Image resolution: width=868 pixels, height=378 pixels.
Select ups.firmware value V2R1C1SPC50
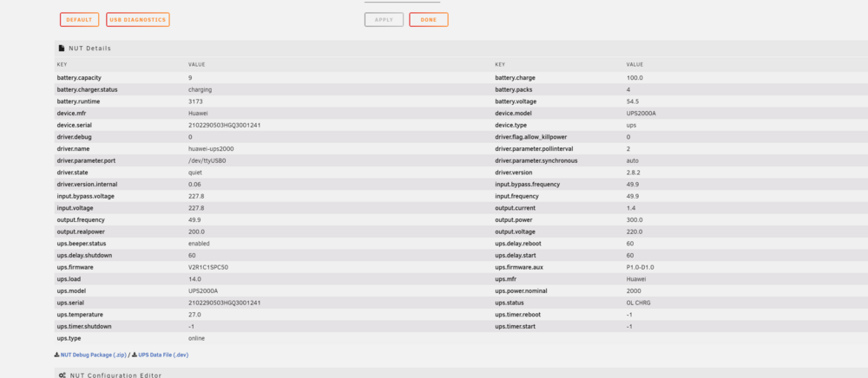pyautogui.click(x=208, y=267)
